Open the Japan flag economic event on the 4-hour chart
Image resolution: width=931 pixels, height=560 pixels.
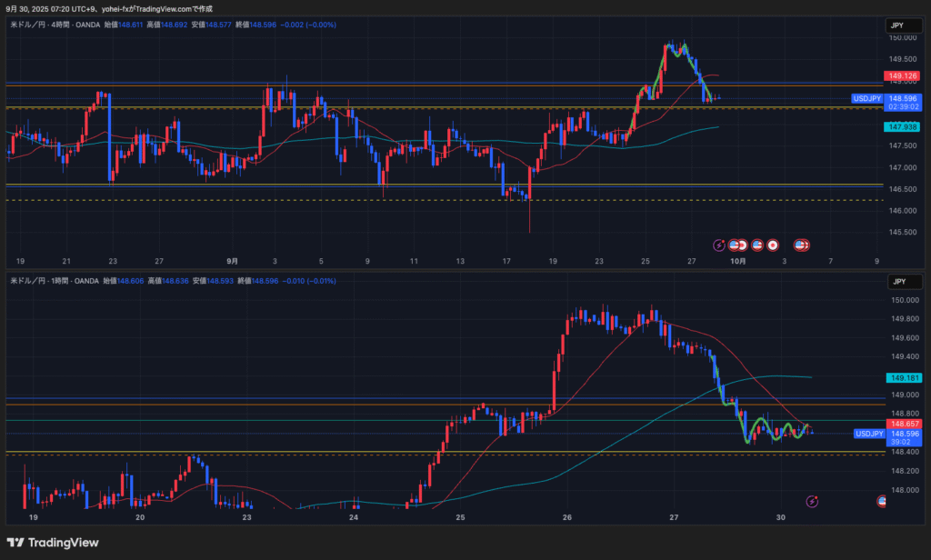773,245
